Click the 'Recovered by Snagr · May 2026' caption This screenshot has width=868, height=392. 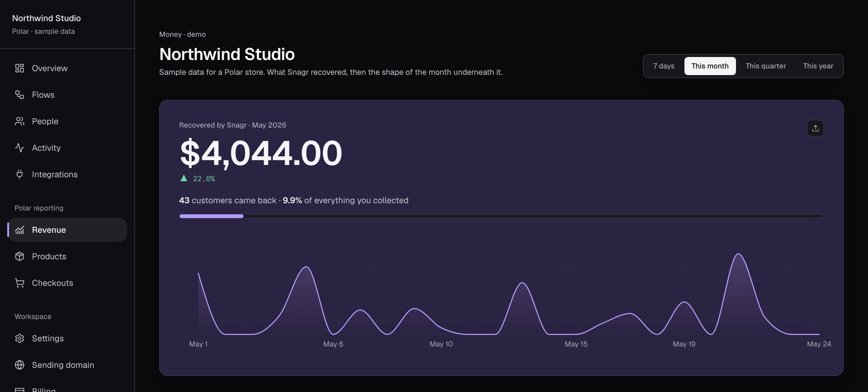232,125
